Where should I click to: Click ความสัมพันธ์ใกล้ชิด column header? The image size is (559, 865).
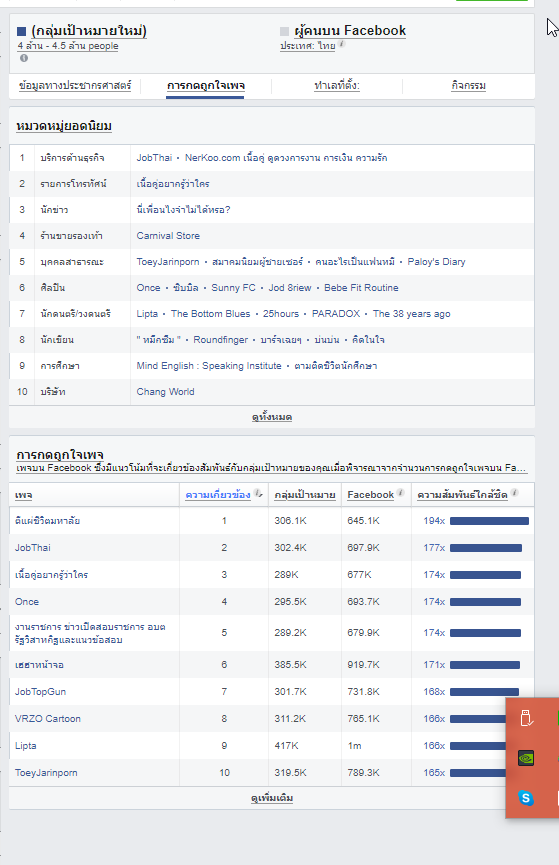pyautogui.click(x=462, y=495)
